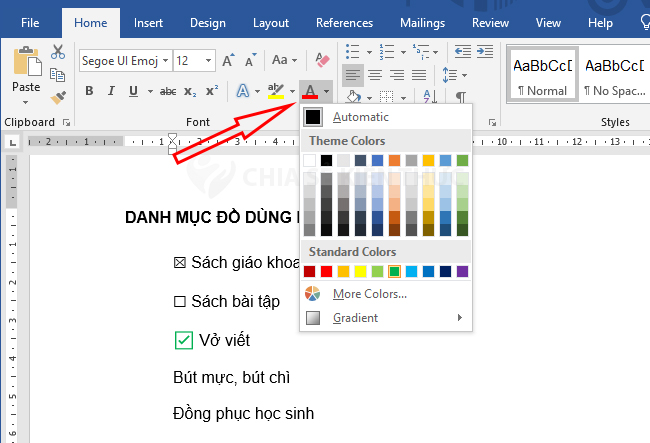Toggle italic formatting
This screenshot has width=650, height=443.
tap(112, 92)
